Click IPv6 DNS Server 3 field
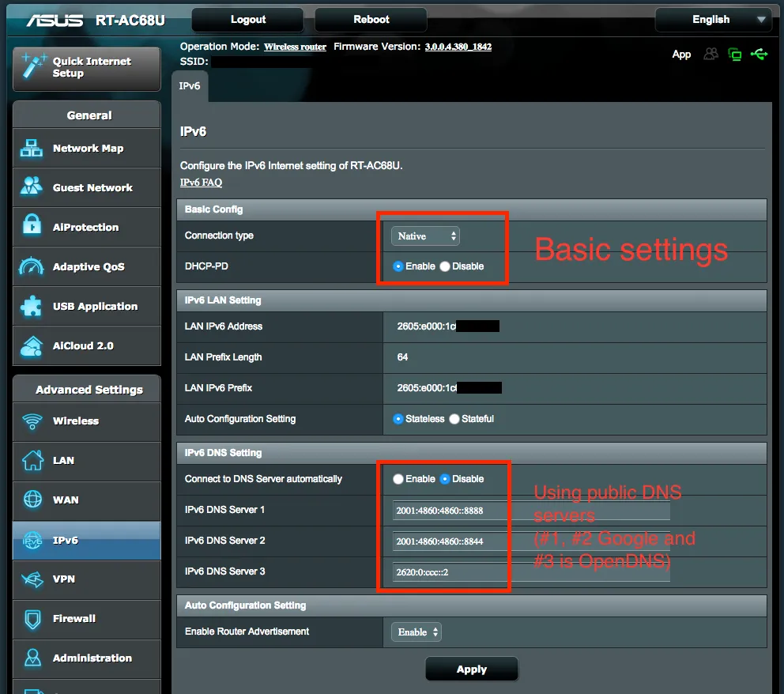This screenshot has width=784, height=694. [531, 572]
